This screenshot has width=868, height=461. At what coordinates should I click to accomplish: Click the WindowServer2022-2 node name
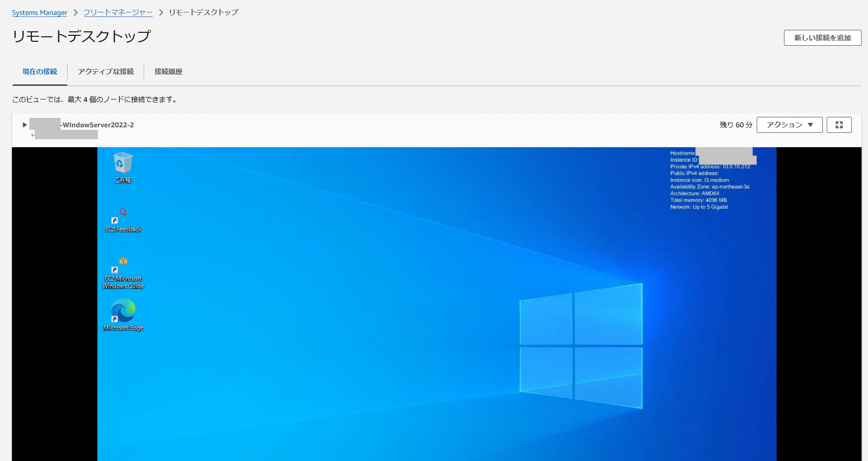(x=97, y=125)
